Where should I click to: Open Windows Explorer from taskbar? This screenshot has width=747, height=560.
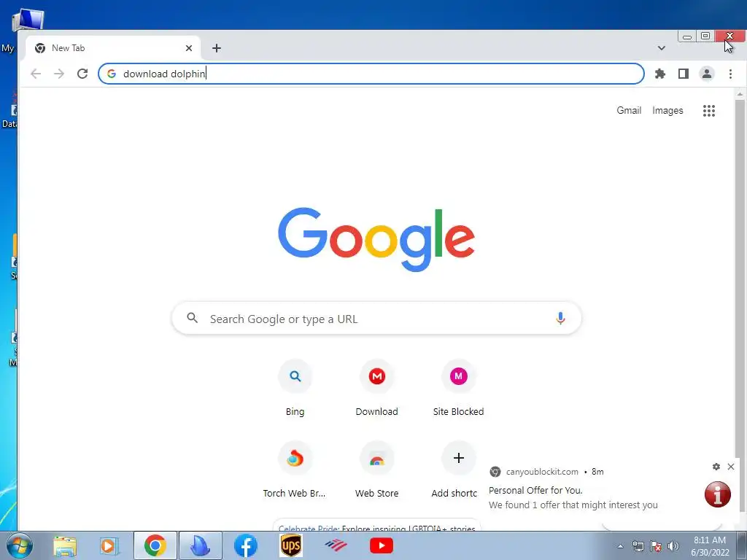65,545
